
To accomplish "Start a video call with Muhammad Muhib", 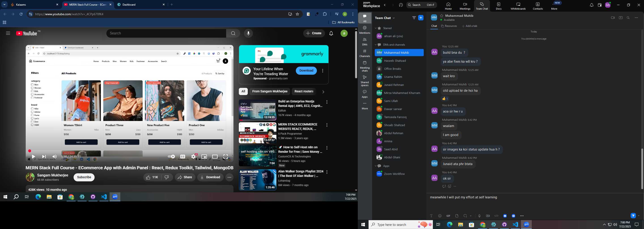I will 612,18.
